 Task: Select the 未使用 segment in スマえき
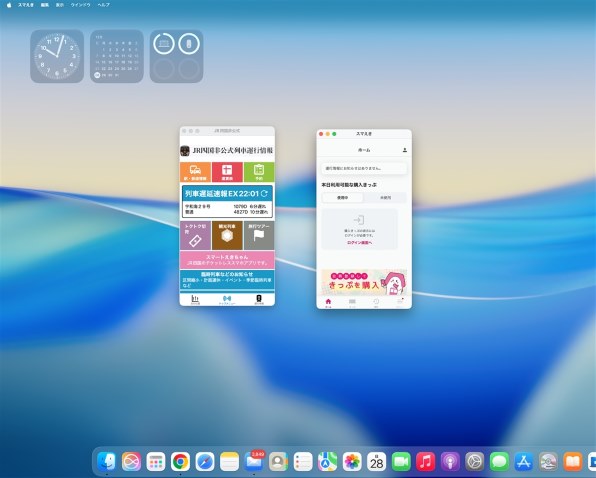click(x=385, y=198)
